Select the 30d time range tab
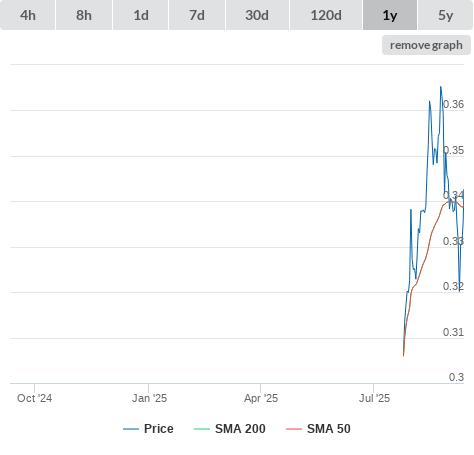Image resolution: width=474 pixels, height=455 pixels. pos(257,15)
